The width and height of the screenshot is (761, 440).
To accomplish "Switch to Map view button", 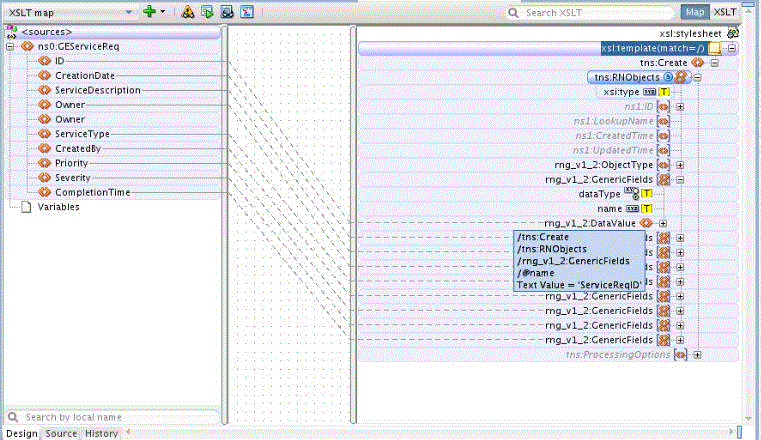I will [695, 12].
